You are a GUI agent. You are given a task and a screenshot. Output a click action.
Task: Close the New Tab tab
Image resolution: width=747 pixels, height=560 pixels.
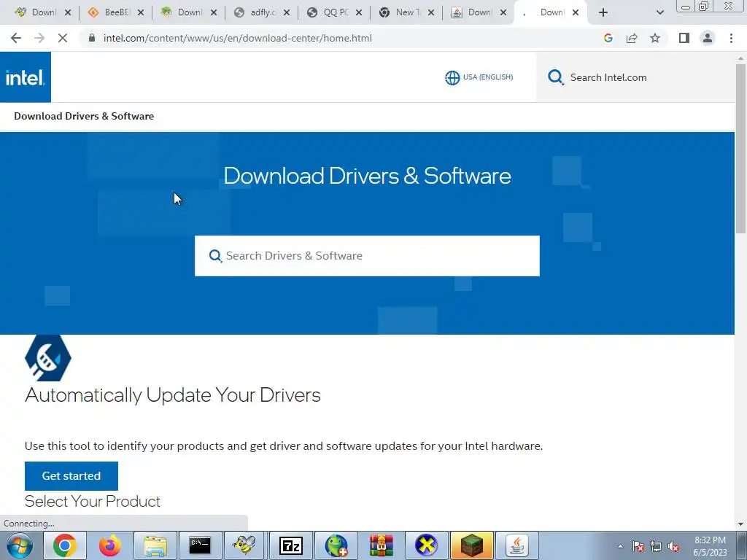tap(431, 12)
